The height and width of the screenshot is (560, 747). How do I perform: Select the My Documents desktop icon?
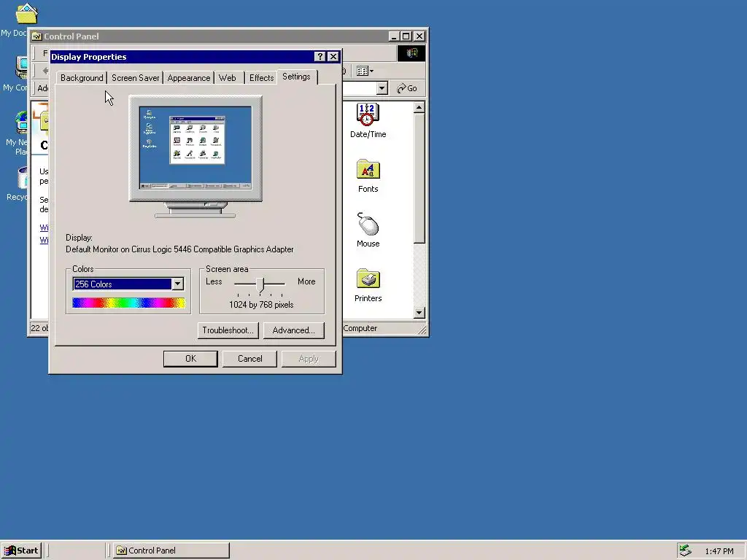point(26,14)
